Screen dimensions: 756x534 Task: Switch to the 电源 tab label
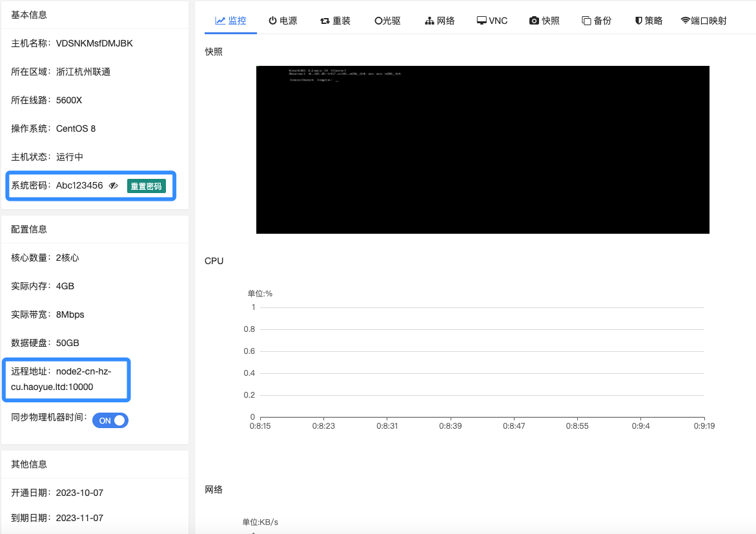click(288, 21)
